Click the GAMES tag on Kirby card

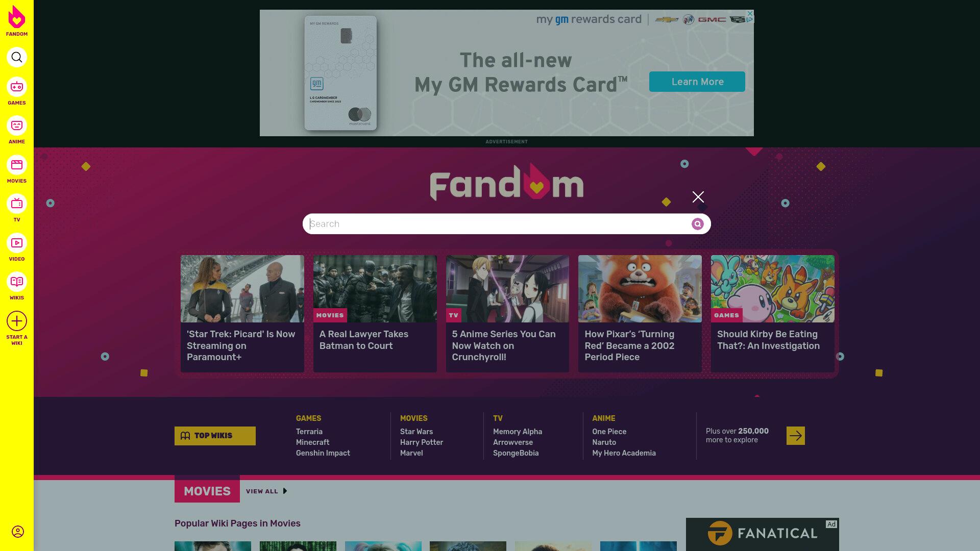click(x=727, y=315)
